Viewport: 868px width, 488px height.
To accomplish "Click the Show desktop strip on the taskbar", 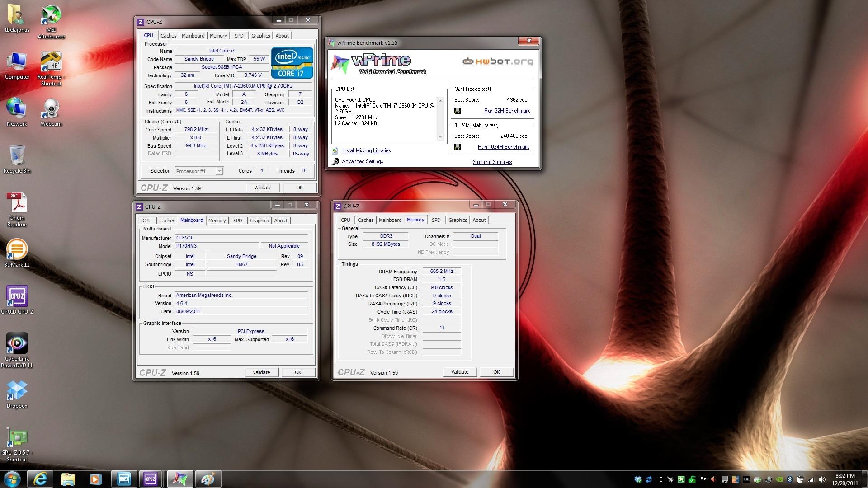I will click(x=864, y=479).
